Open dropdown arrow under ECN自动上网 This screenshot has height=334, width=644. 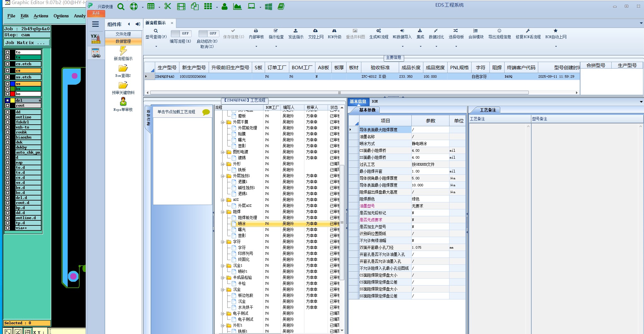tap(556, 47)
